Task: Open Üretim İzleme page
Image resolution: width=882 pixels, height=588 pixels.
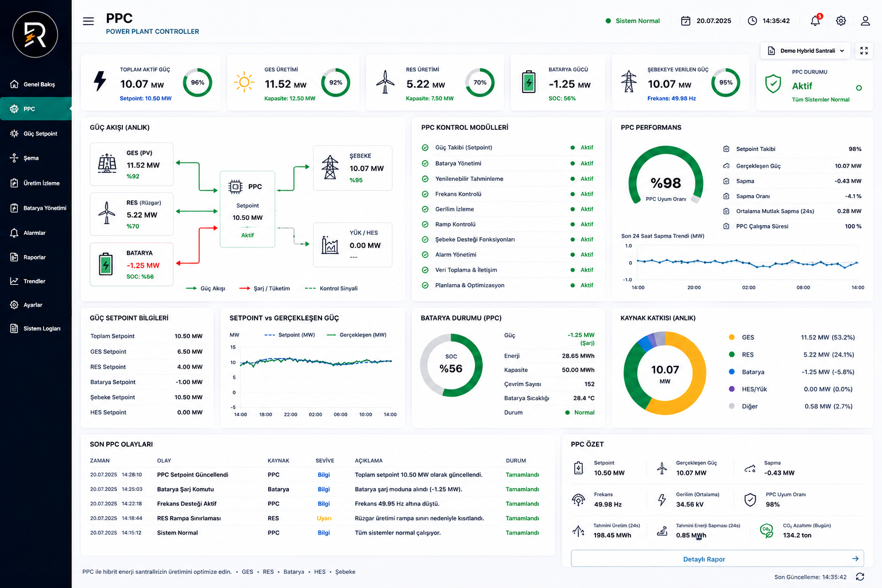Action: click(36, 183)
